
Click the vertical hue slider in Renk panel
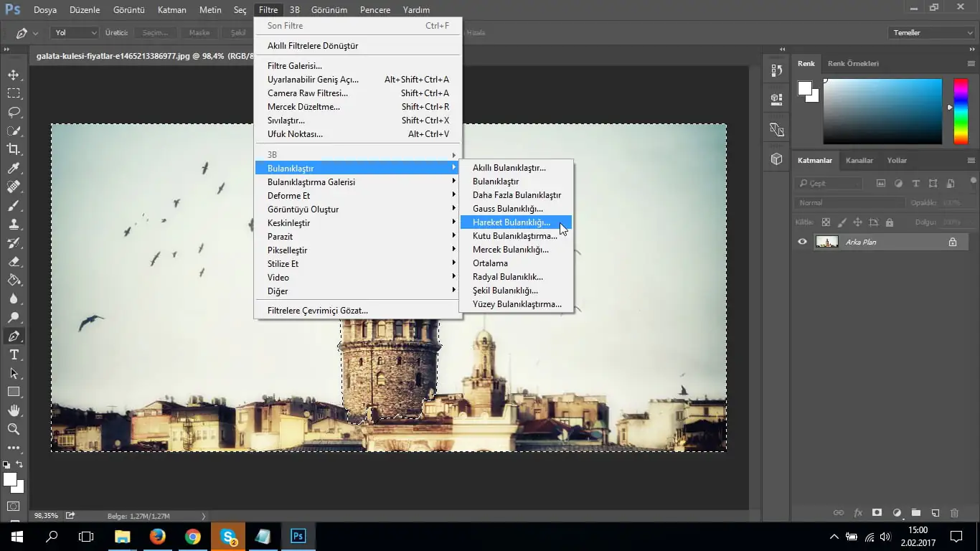(x=960, y=111)
